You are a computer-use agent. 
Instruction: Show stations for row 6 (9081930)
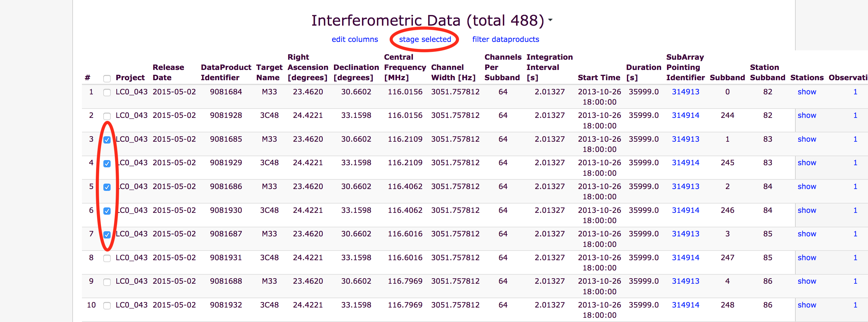(807, 210)
